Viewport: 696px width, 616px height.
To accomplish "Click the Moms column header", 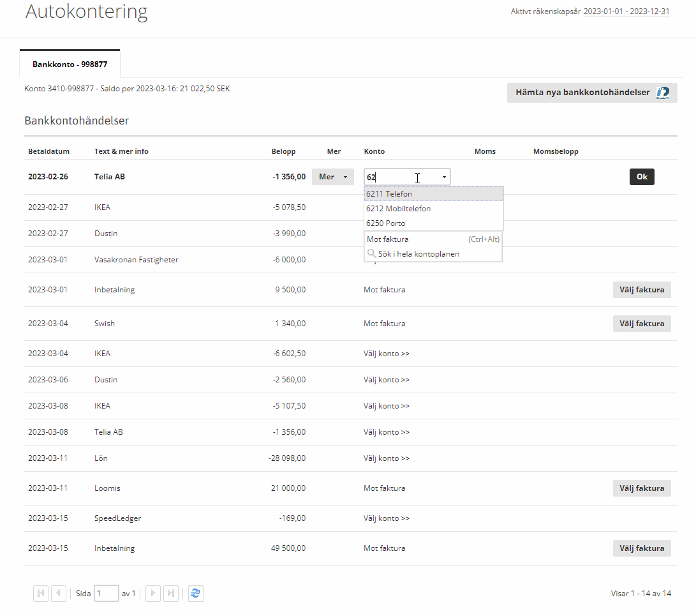I will 485,151.
